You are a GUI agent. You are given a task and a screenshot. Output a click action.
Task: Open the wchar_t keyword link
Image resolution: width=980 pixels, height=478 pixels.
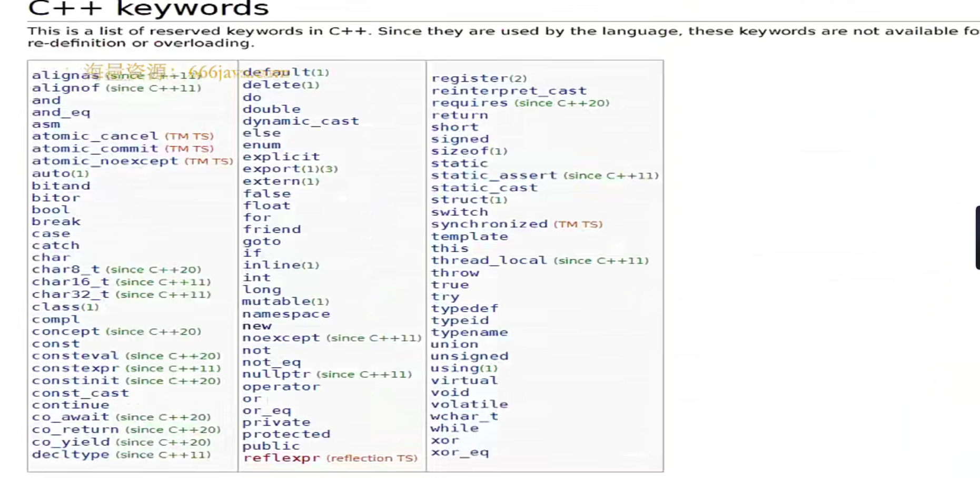pos(464,416)
